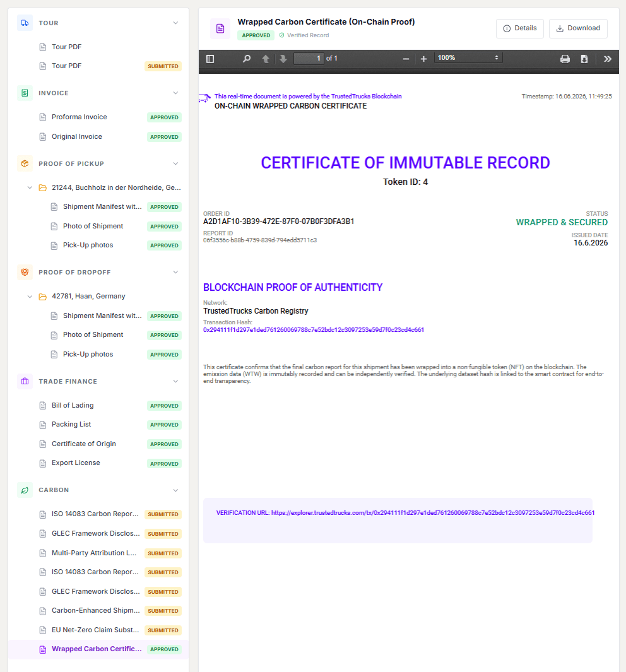
Task: Collapse the 21244, Buchholz folder arrow
Action: (30, 187)
